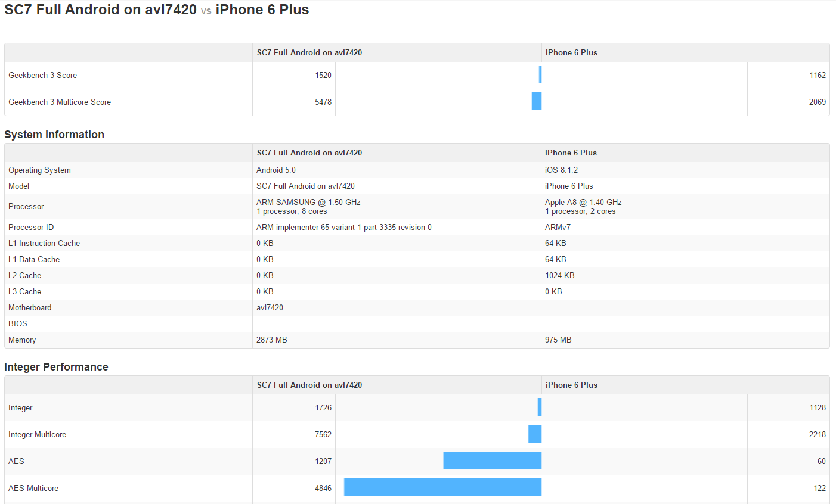This screenshot has height=504, width=836.
Task: Click the Android 5.0 operating system value
Action: pyautogui.click(x=276, y=170)
